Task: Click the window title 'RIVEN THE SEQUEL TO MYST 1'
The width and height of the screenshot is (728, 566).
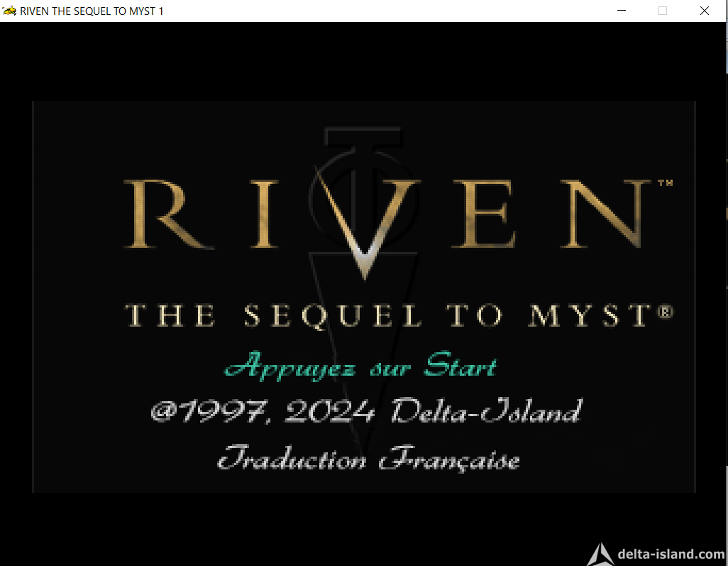Action: [92, 11]
